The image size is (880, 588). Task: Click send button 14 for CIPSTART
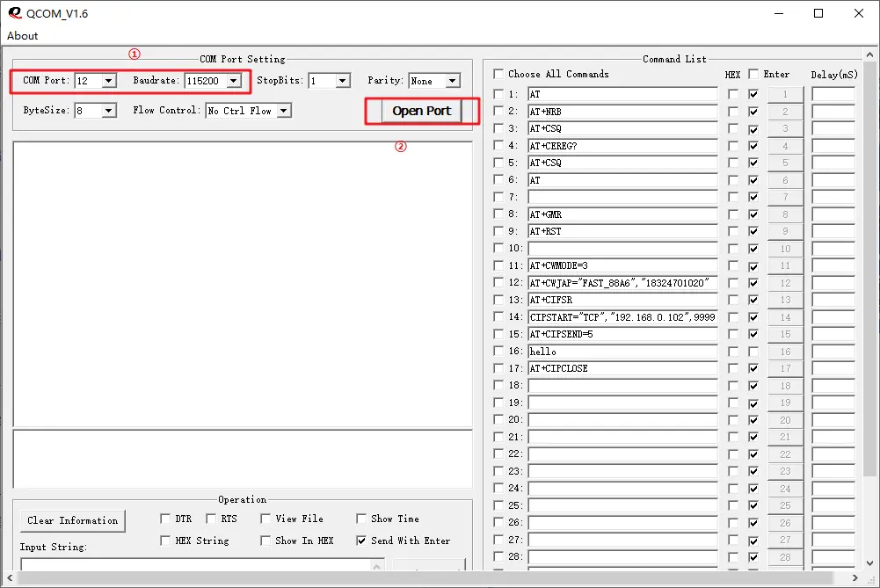(x=785, y=317)
